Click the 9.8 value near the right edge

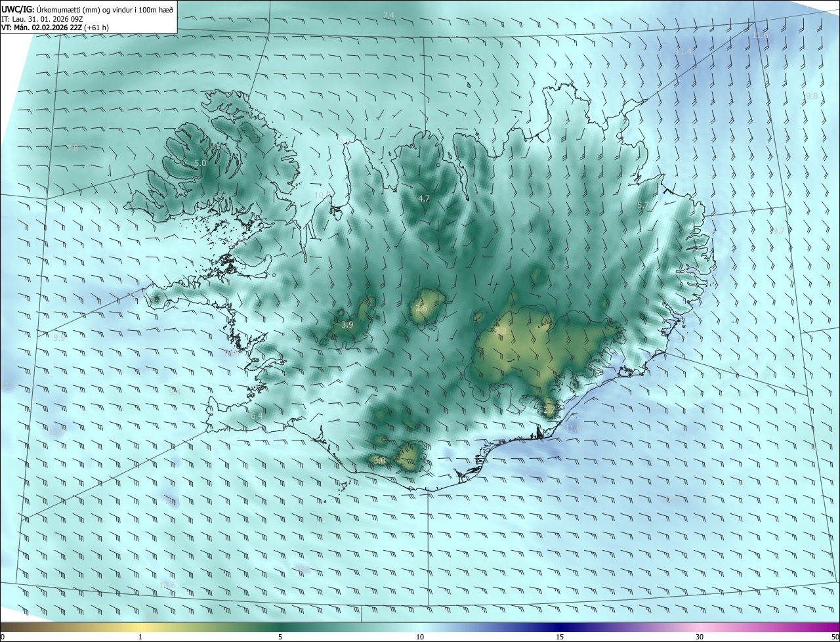pos(812,96)
